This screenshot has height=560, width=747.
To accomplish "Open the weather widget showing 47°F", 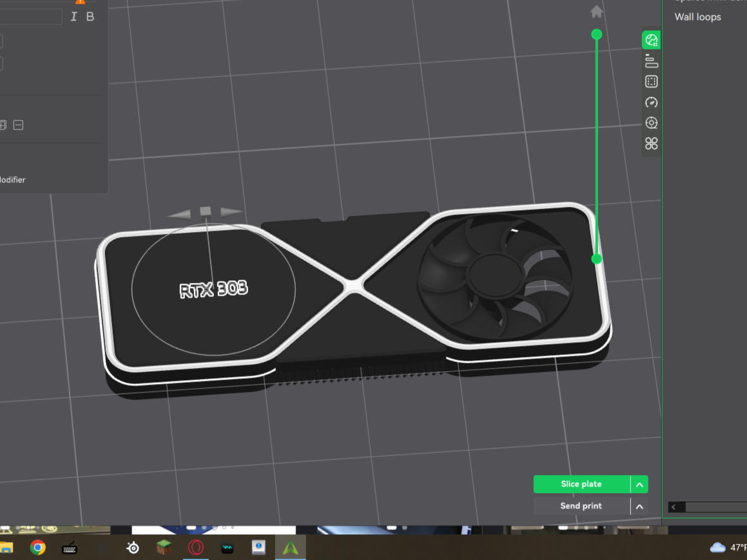I will pyautogui.click(x=728, y=548).
